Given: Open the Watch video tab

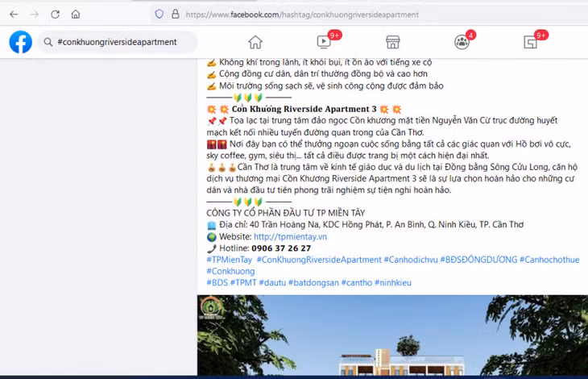Looking at the screenshot, I should click(x=324, y=42).
